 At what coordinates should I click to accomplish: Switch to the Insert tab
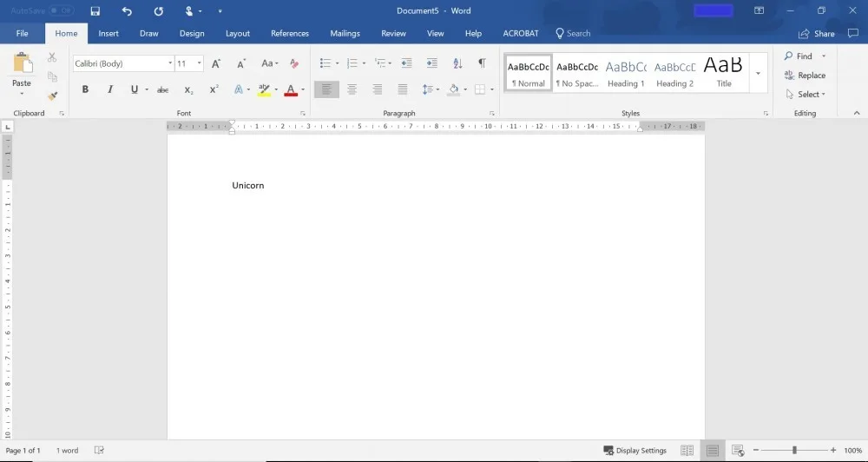108,33
